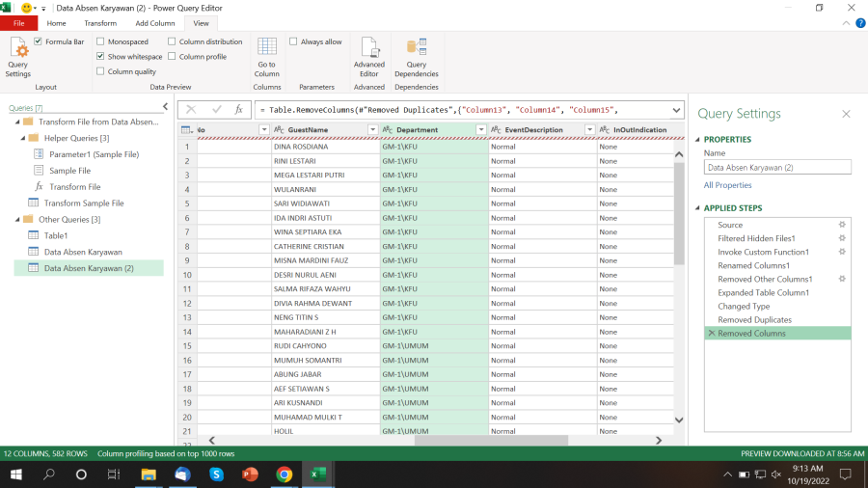Open gear for Invoke Custom Function1 step
The image size is (868, 488).
point(842,252)
